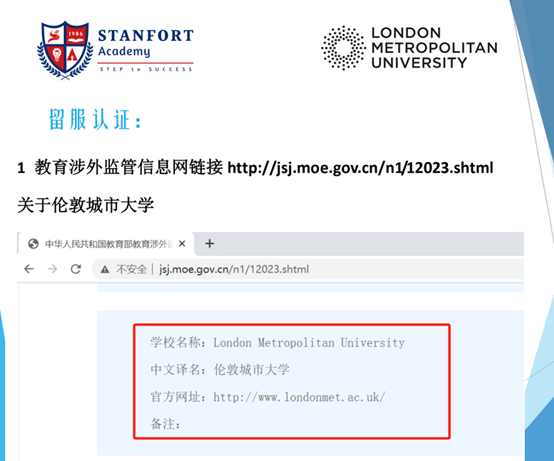
Task: Click the browser forward arrow icon
Action: tap(52, 269)
